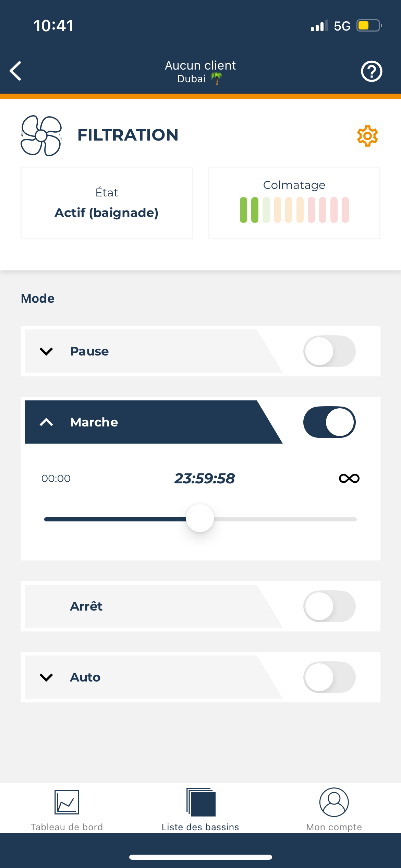Viewport: 401px width, 868px height.
Task: Select the infinity duration icon
Action: click(349, 478)
